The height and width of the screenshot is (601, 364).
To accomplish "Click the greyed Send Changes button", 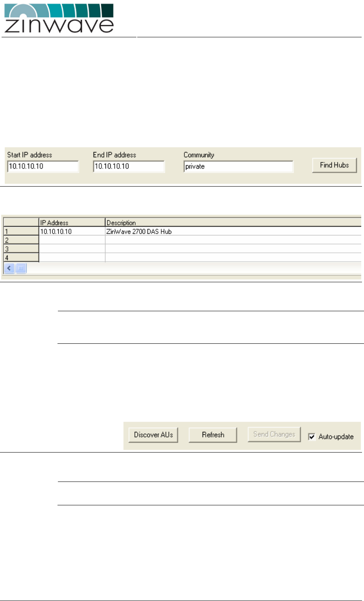I will [274, 434].
